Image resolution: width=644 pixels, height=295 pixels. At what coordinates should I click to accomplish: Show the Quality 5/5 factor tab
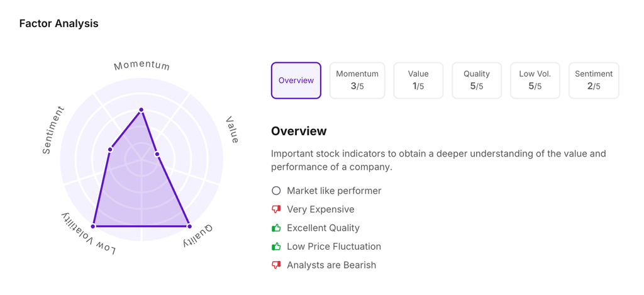477,81
